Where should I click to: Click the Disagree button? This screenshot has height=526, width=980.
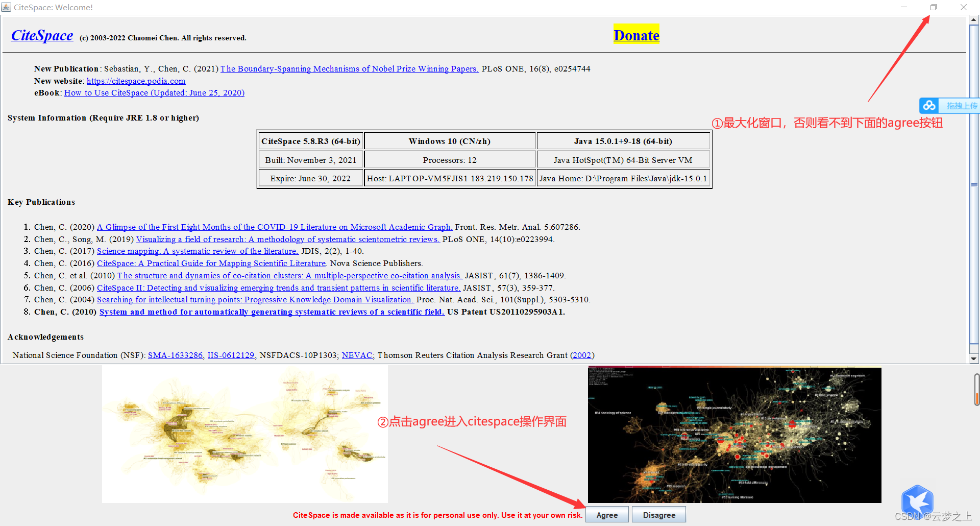coord(659,515)
